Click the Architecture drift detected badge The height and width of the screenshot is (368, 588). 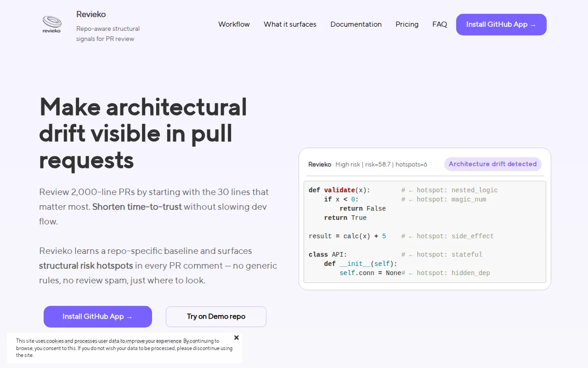493,164
